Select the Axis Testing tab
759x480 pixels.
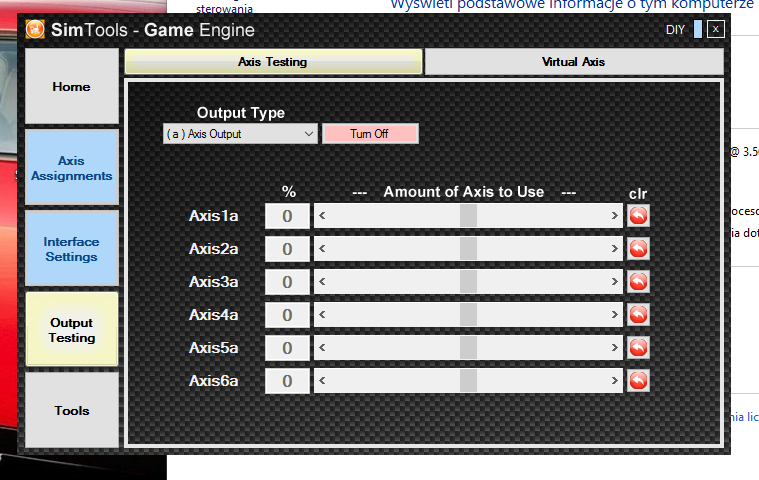[273, 62]
